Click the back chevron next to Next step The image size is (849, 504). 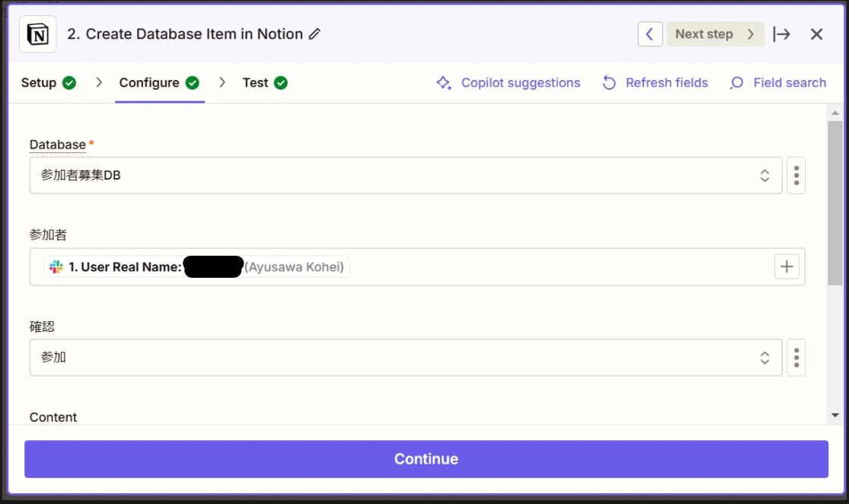click(x=650, y=33)
